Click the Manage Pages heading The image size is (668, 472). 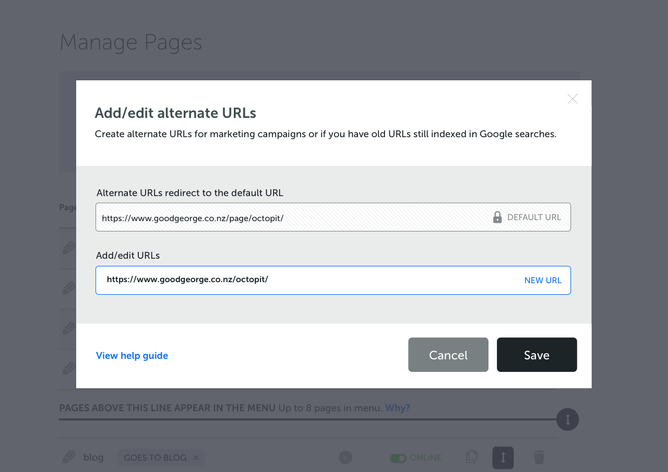(130, 42)
